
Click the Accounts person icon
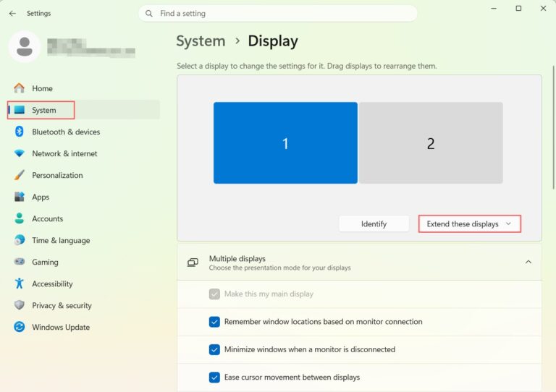[19, 218]
